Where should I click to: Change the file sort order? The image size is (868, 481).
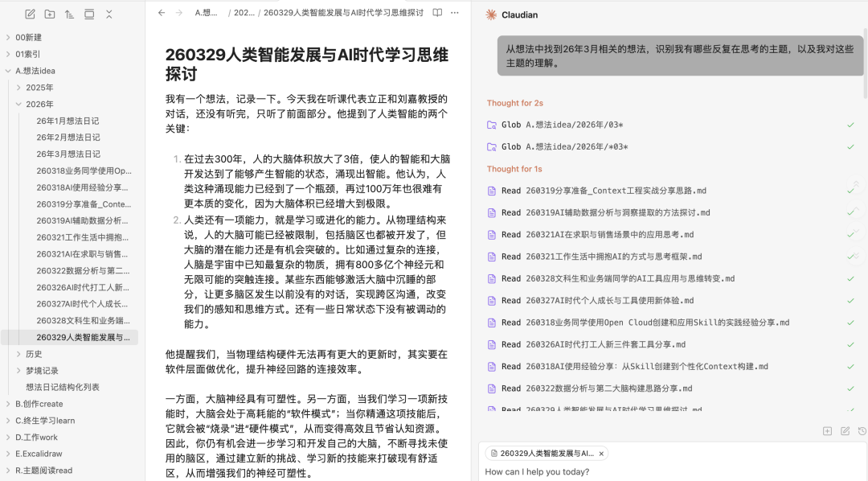[69, 14]
